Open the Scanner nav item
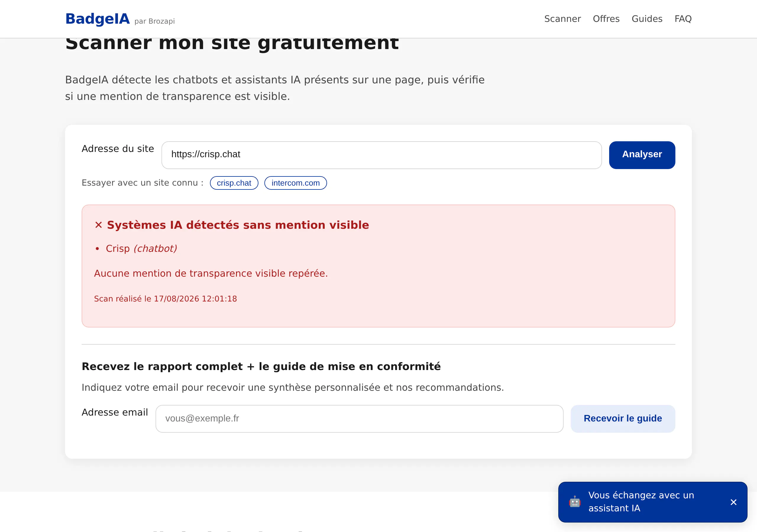Screen dimensions: 757x532 (x=562, y=19)
